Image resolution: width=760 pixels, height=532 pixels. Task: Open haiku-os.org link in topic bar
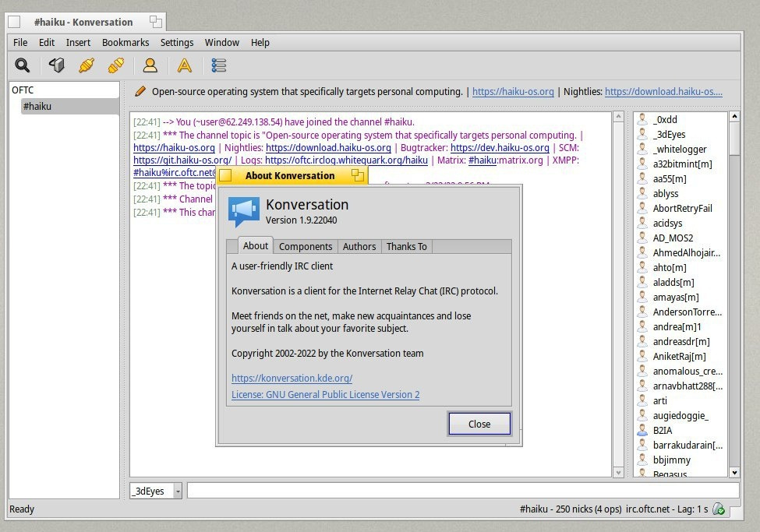(513, 92)
